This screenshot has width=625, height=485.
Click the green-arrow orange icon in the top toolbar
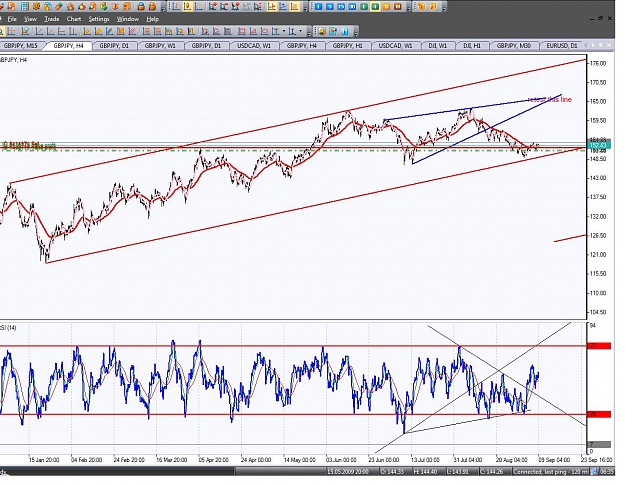[104, 6]
